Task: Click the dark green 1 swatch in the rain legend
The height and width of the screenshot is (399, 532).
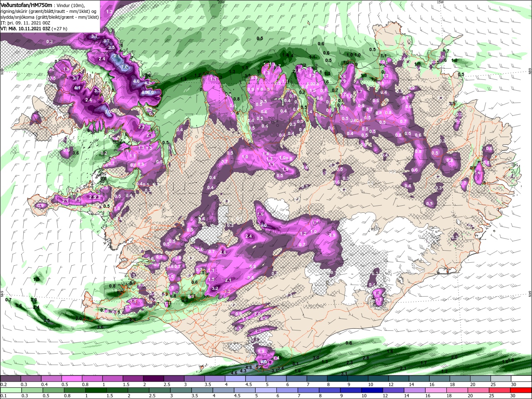Action: click(95, 390)
